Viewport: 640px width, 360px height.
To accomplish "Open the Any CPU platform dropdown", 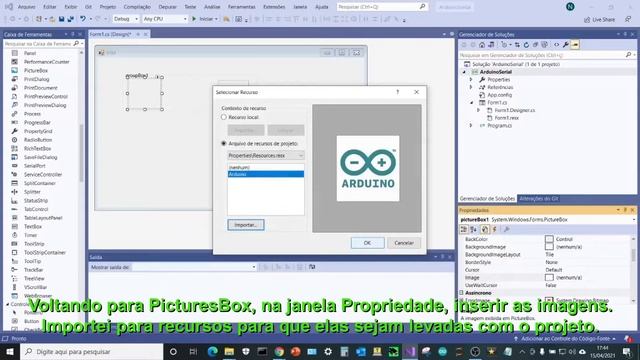I will coord(165,19).
